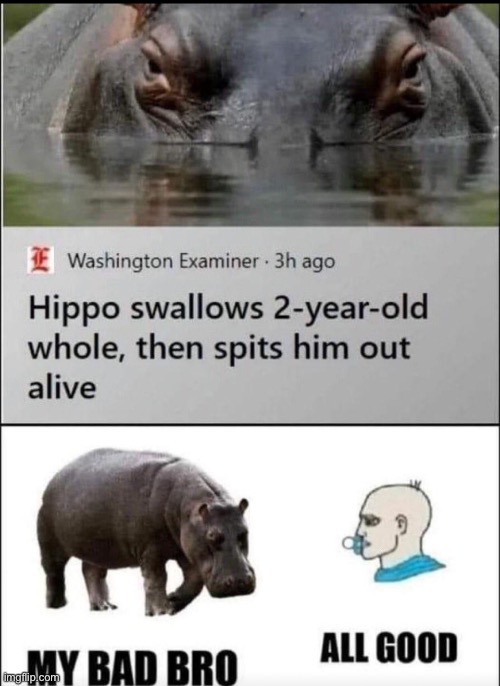Open the hippo swallows 2-year-old headline
Image resolution: width=500 pixels, height=686 pixels.
pyautogui.click(x=227, y=347)
